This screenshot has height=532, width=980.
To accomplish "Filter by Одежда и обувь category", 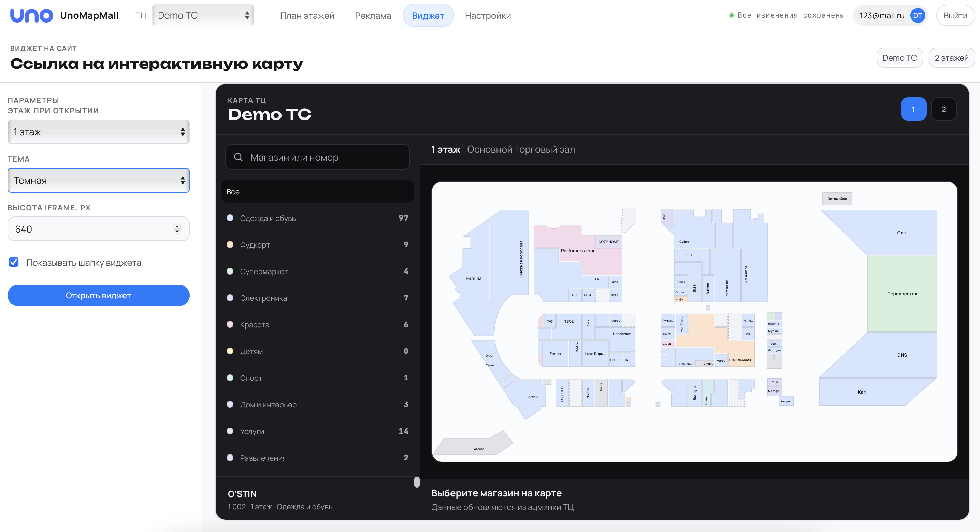I will pos(318,218).
